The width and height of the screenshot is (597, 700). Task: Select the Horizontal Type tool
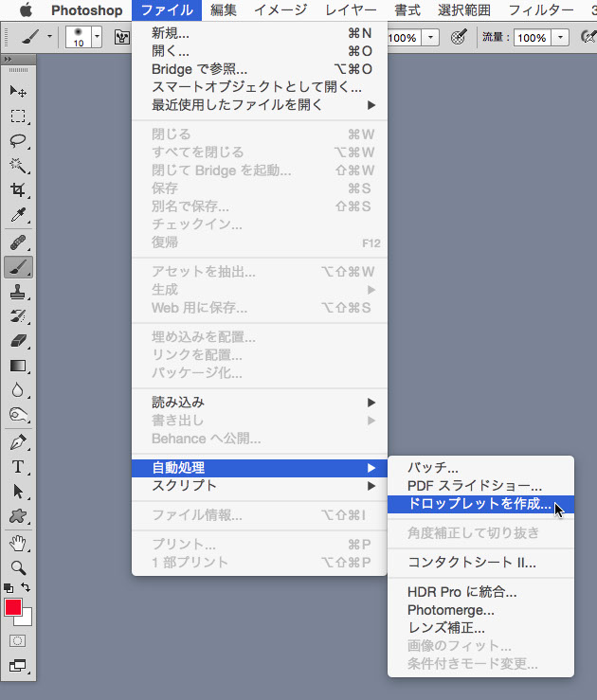pyautogui.click(x=18, y=467)
